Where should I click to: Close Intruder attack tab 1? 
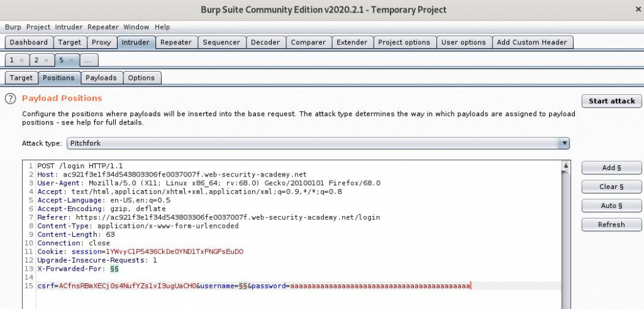click(21, 60)
